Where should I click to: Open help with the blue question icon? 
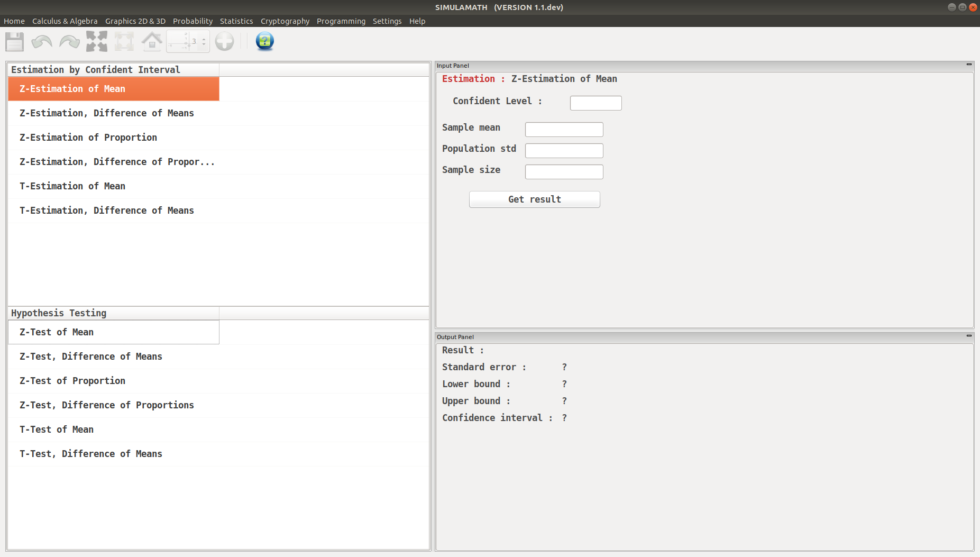265,41
